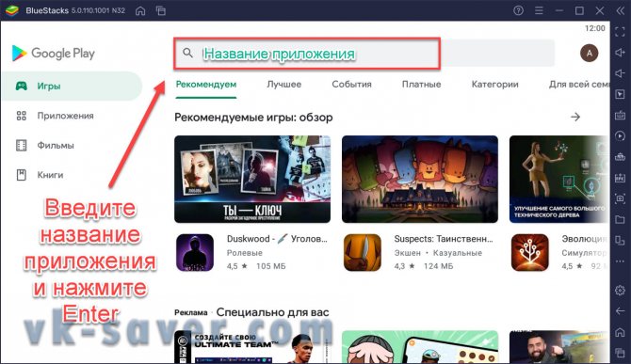Open the install APK icon in side toolbar

pyautogui.click(x=620, y=178)
